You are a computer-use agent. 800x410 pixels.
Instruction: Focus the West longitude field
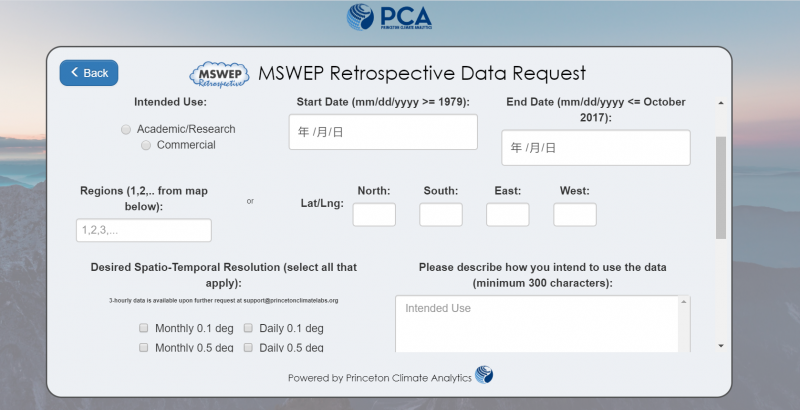pos(575,214)
